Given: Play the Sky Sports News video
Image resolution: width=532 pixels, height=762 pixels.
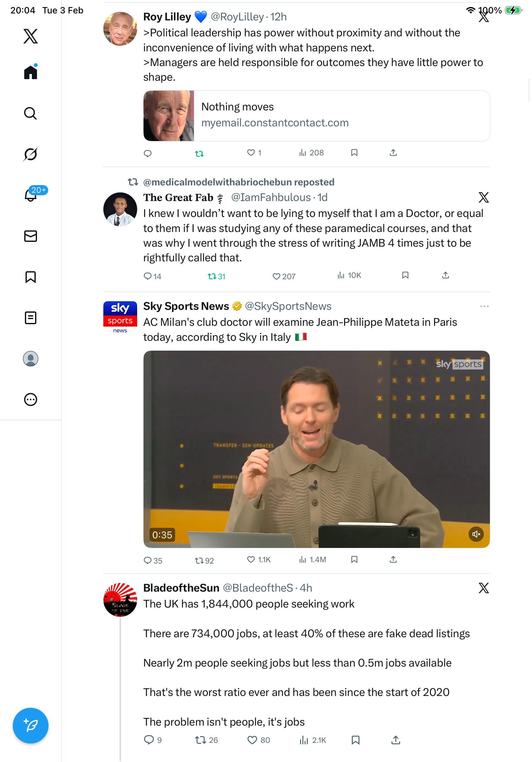Looking at the screenshot, I should tap(316, 449).
